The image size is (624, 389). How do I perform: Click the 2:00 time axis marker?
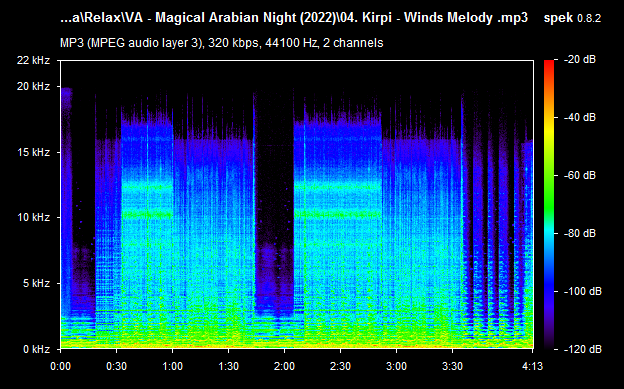pyautogui.click(x=285, y=366)
